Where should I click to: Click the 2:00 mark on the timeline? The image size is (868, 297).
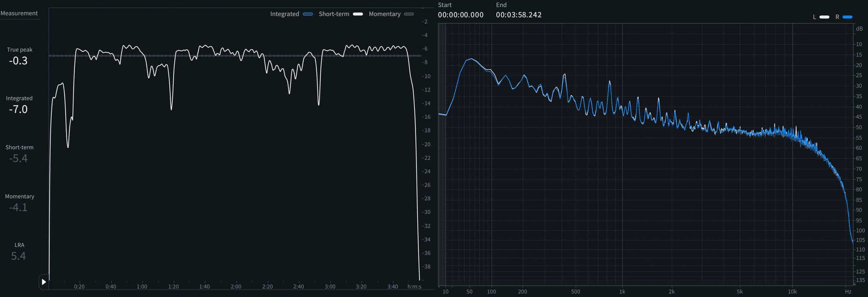click(236, 286)
